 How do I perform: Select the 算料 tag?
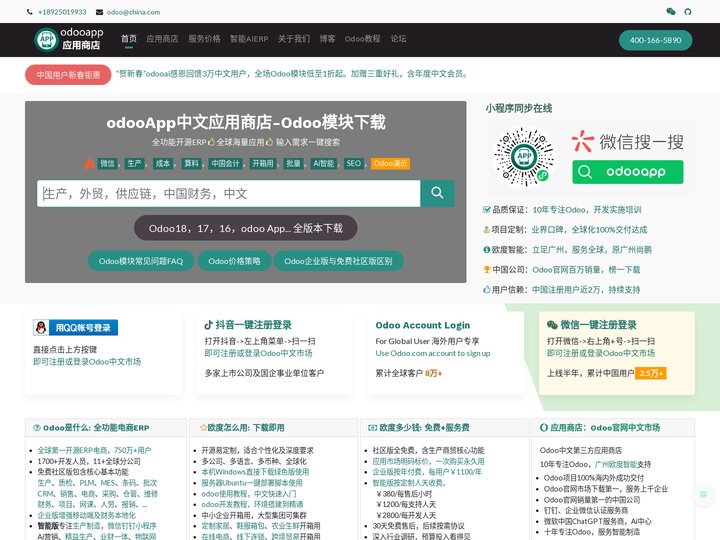(191, 163)
